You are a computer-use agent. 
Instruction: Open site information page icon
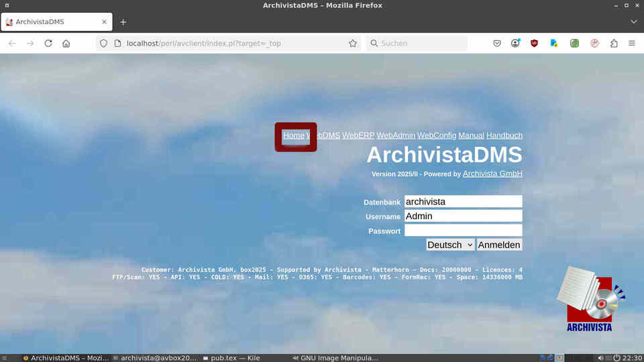pyautogui.click(x=118, y=43)
